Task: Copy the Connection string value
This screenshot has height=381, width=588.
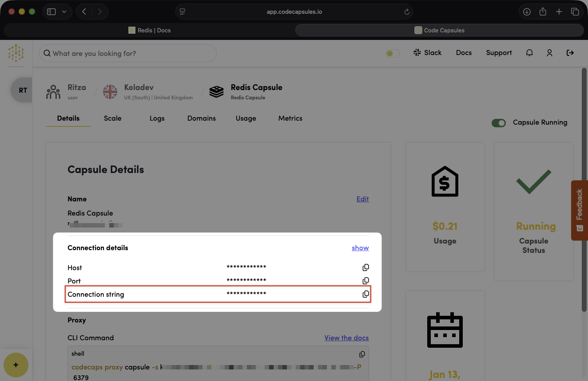Action: 366,294
